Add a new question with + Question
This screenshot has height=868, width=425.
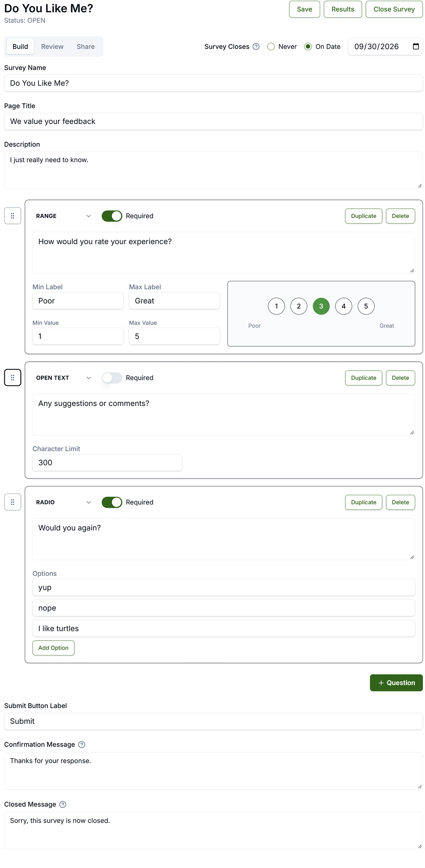pyautogui.click(x=396, y=683)
